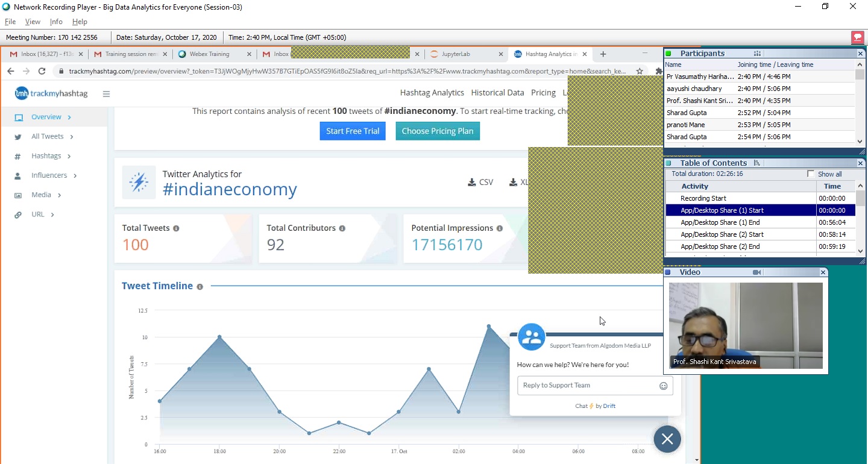
Task: Click info icon next to Tweet Timeline
Action: [x=200, y=287]
